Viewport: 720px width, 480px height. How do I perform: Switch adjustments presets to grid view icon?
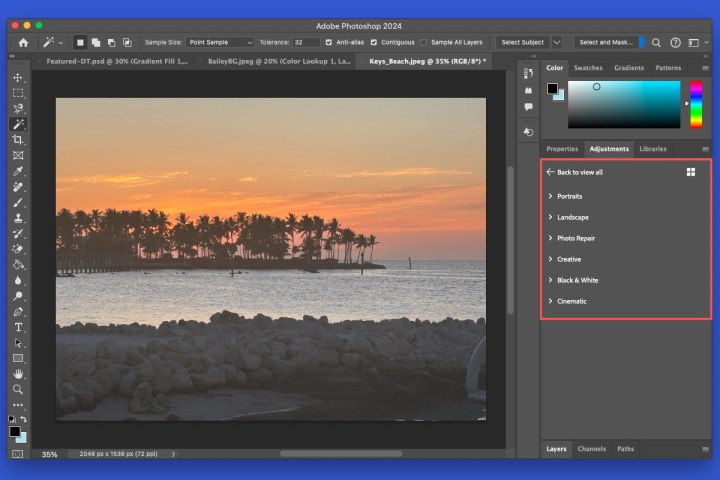[x=691, y=172]
